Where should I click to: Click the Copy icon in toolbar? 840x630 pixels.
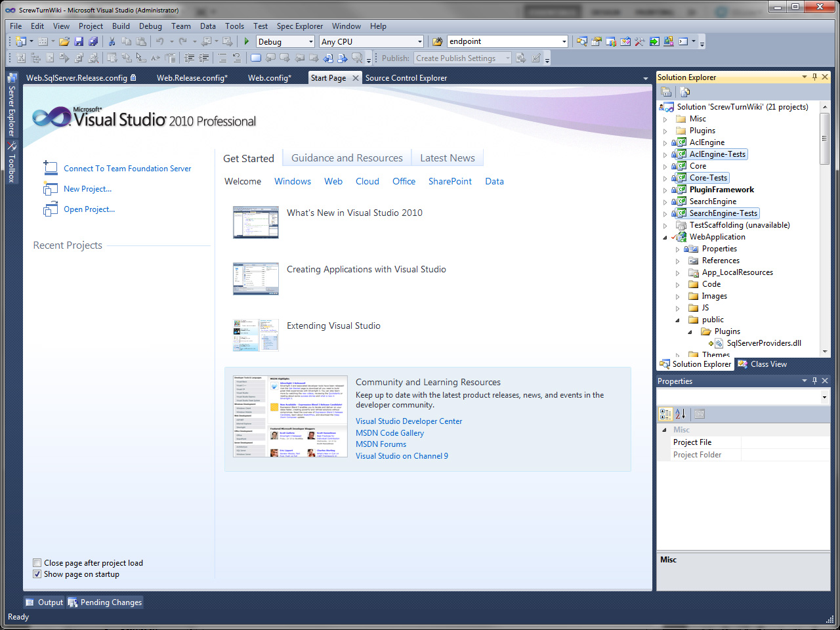(x=126, y=41)
